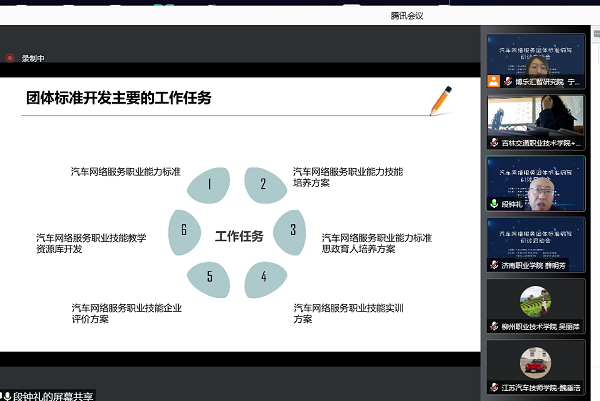Click petal number 4 in diagram
Image resolution: width=600 pixels, height=401 pixels.
pos(264,276)
